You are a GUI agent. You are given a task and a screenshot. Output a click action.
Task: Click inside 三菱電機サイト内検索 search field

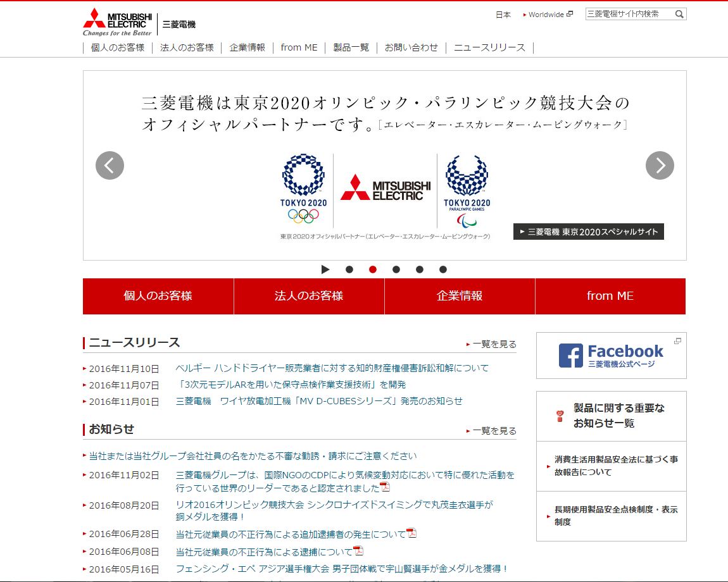630,14
